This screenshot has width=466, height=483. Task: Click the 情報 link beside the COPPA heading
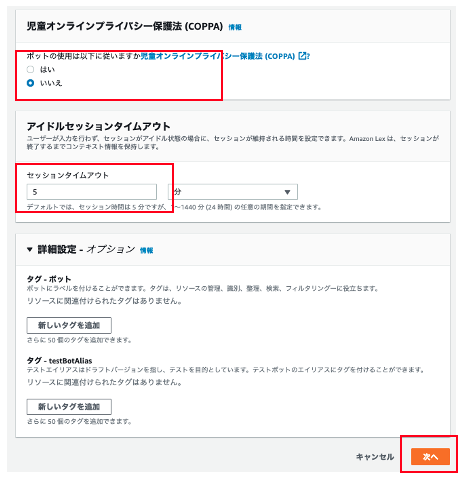click(235, 27)
